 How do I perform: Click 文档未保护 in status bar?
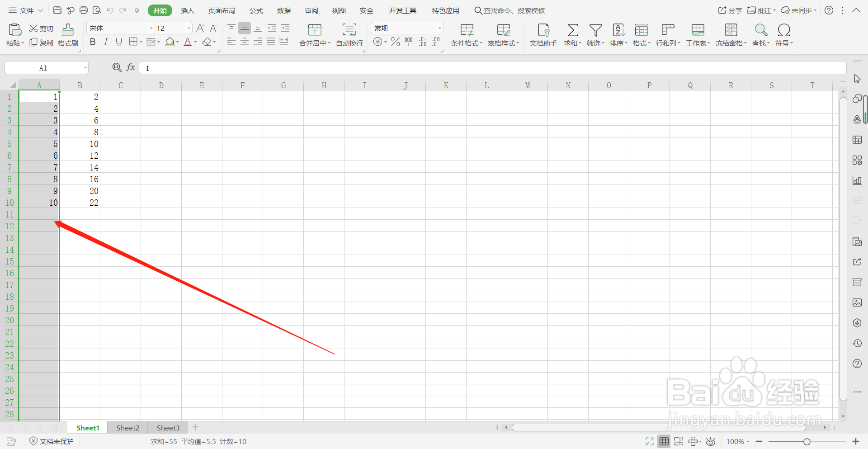coord(52,441)
